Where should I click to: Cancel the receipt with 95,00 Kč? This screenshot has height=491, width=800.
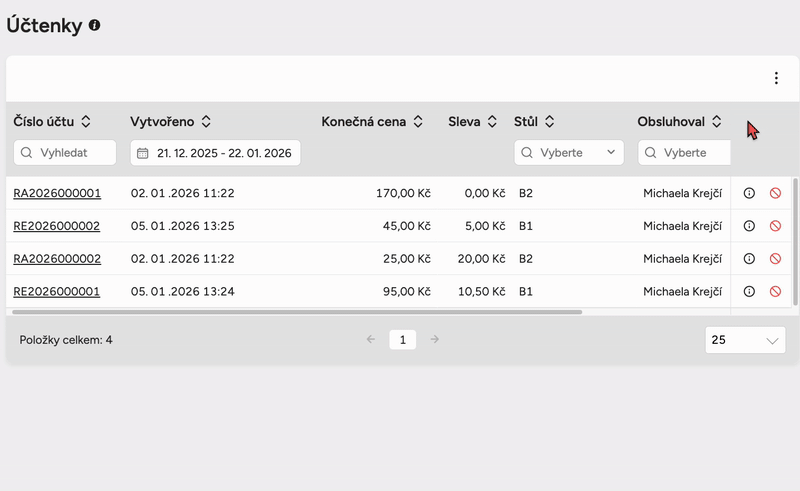[775, 292]
